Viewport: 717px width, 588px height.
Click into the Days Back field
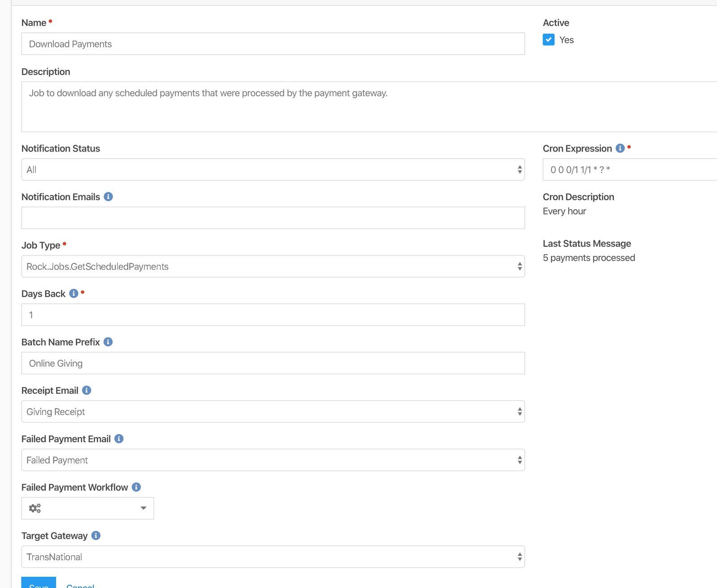[x=273, y=315]
